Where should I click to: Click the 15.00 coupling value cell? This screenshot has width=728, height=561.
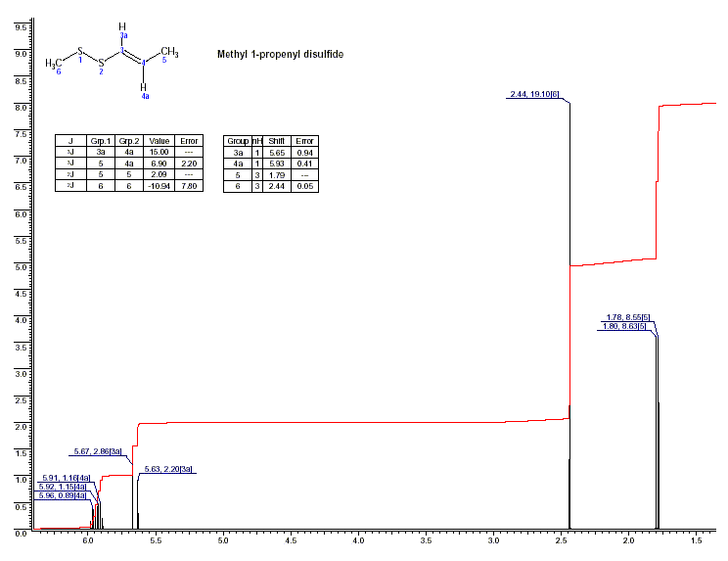(159, 153)
